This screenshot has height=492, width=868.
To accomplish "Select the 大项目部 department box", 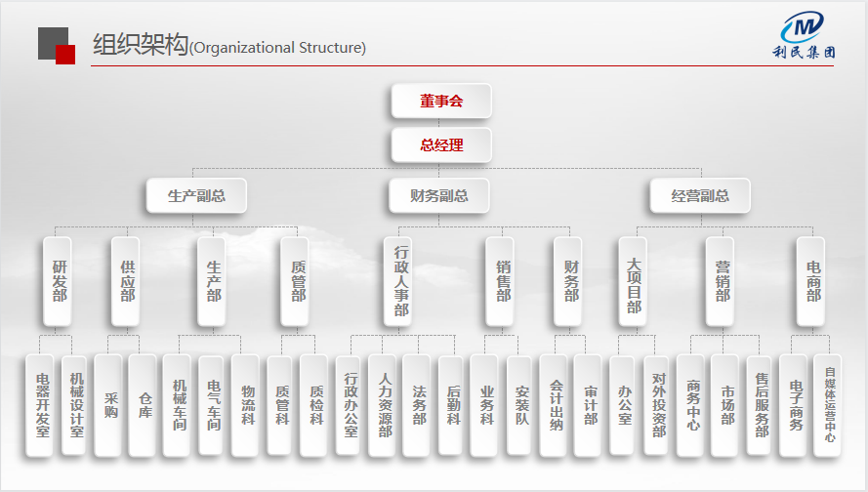I will pyautogui.click(x=634, y=280).
